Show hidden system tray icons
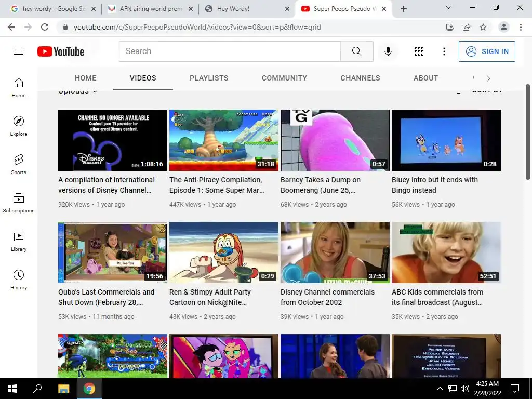Viewport: 532px width, 399px height. 440,389
